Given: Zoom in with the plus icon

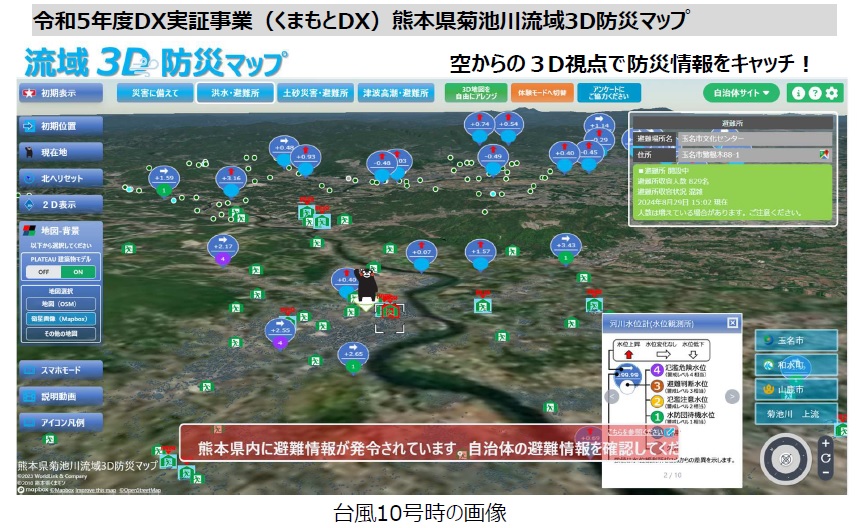Looking at the screenshot, I should pyautogui.click(x=825, y=443).
